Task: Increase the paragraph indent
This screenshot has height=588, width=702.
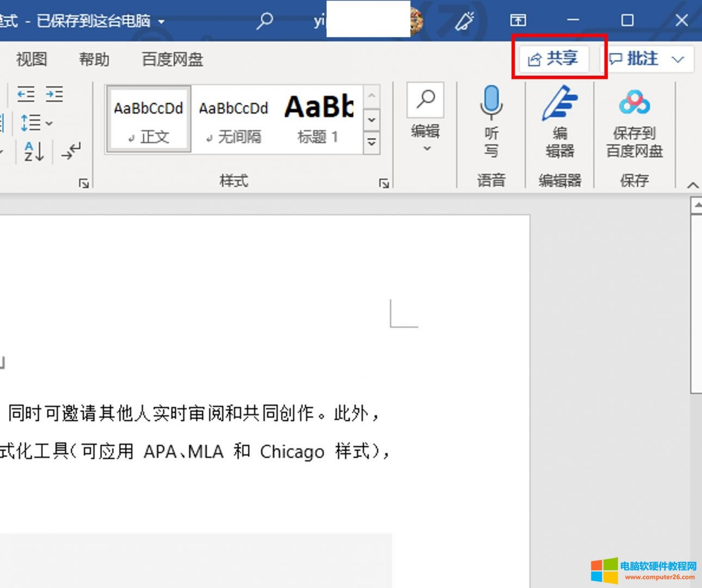Action: tap(54, 94)
